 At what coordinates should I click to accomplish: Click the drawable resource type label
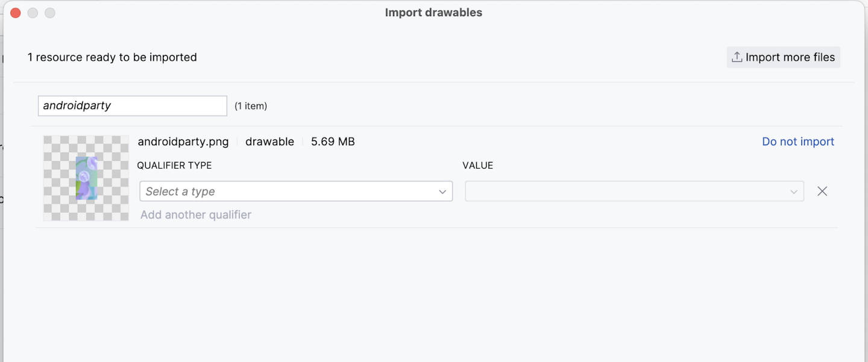coord(269,141)
